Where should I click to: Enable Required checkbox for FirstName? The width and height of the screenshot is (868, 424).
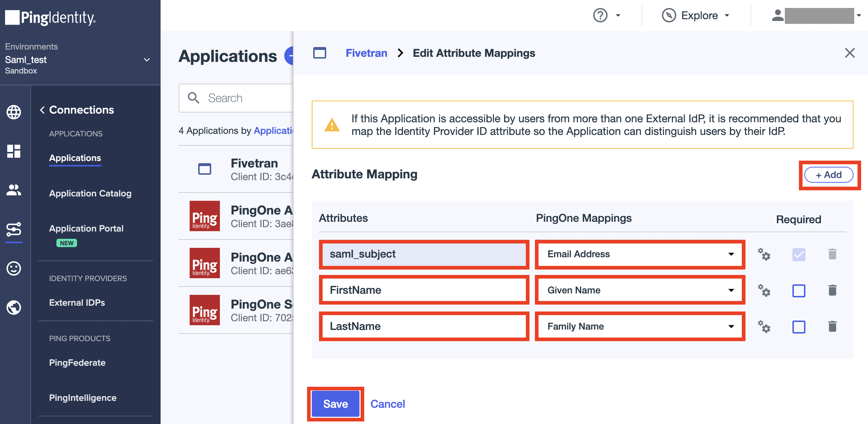(x=799, y=291)
